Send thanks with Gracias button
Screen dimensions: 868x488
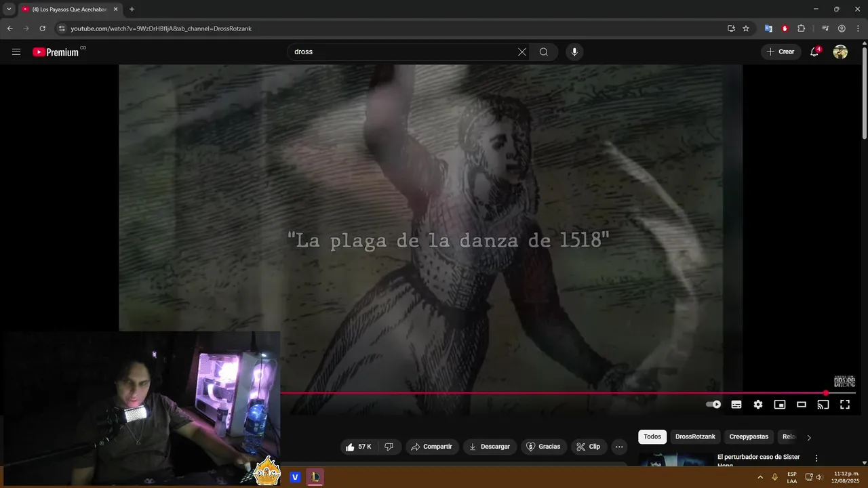543,447
